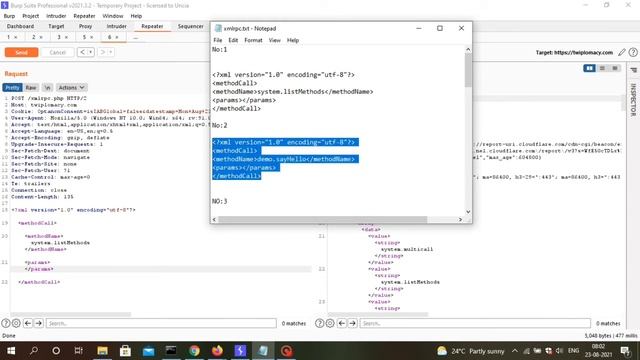
Task: Click the response search help icon
Action: (320, 323)
